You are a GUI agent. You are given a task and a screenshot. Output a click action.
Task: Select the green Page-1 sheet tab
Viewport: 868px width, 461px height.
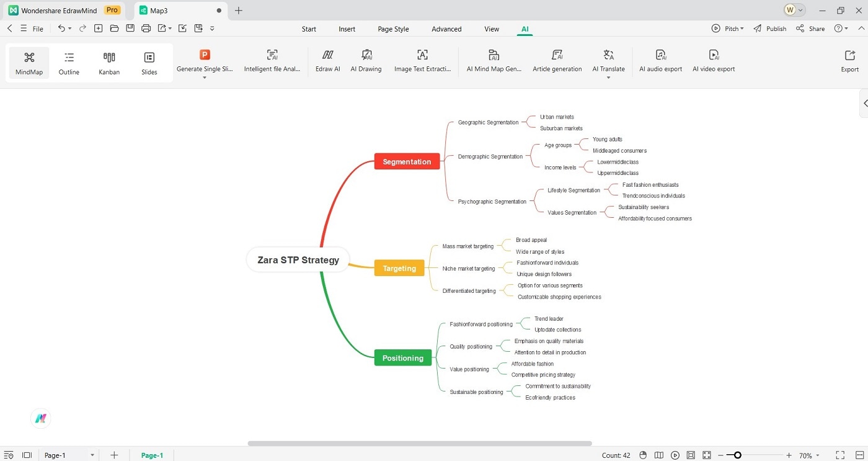point(152,455)
